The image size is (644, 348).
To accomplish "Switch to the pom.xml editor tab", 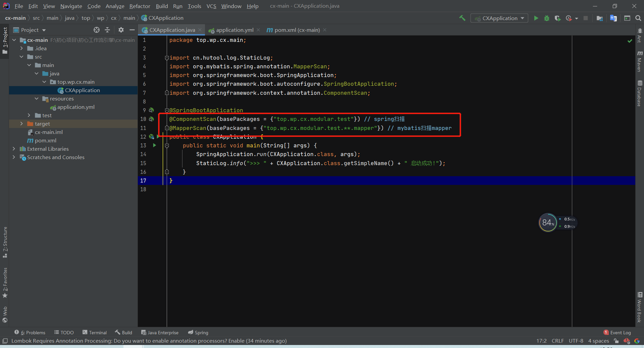I will 296,30.
